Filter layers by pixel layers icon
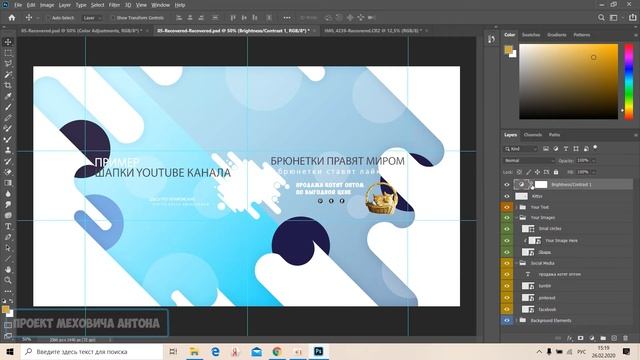The image size is (640, 360). 546,149
